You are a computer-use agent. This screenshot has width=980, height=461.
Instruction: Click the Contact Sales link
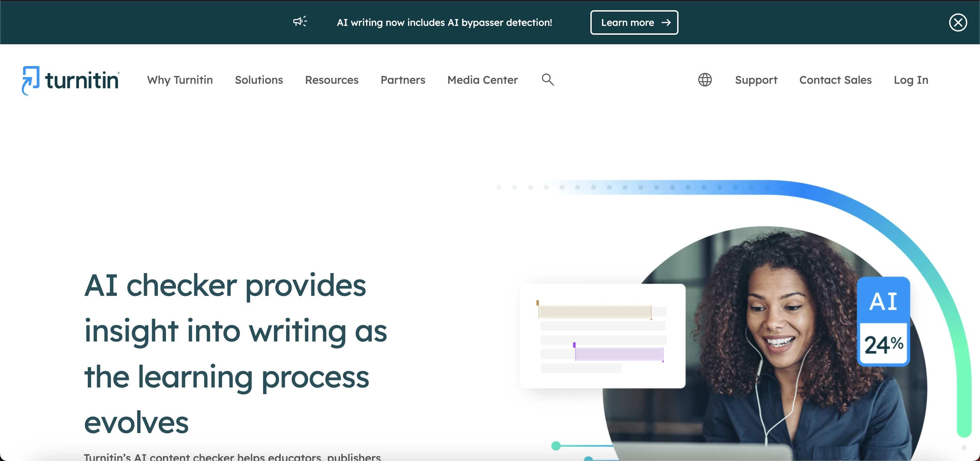835,80
